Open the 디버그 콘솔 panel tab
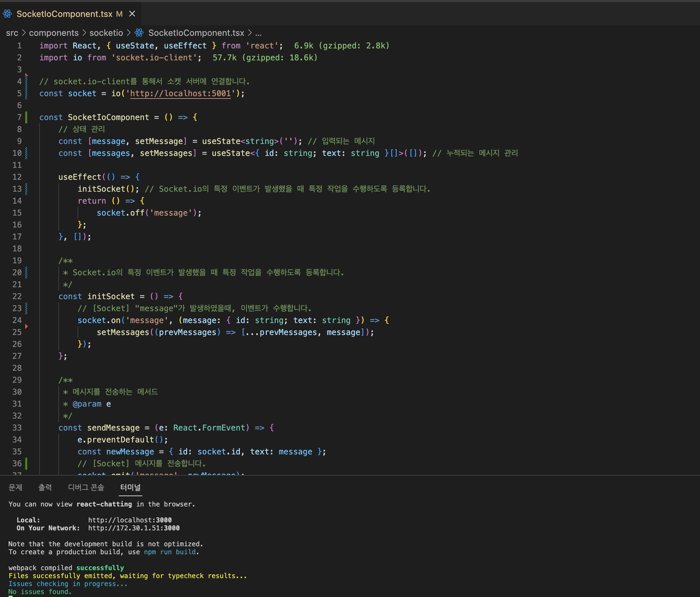 [86, 487]
